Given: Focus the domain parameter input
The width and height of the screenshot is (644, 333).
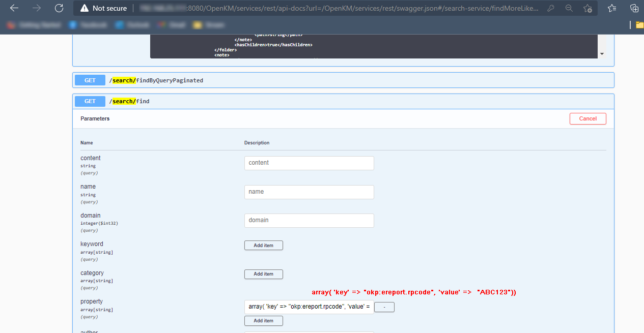Looking at the screenshot, I should click(x=309, y=221).
